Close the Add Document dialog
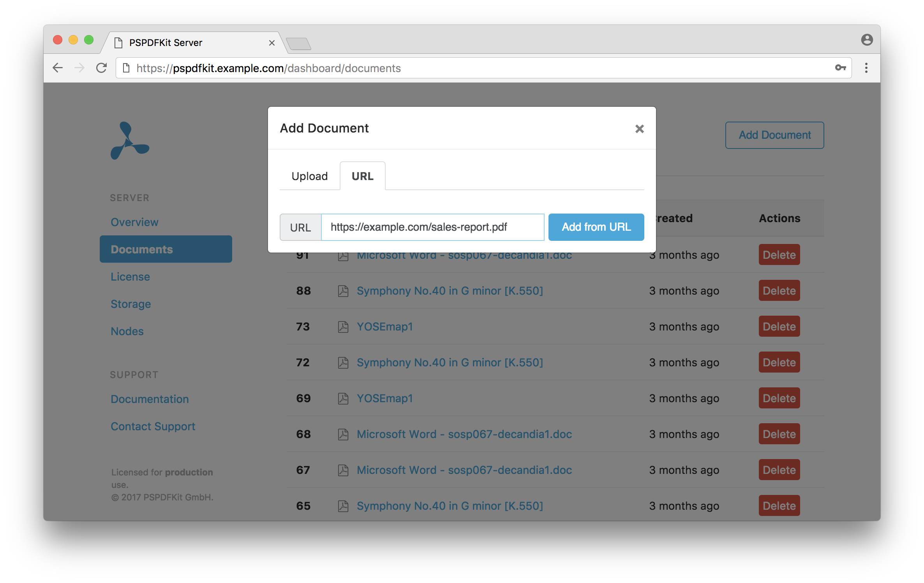The height and width of the screenshot is (583, 924). pos(639,129)
